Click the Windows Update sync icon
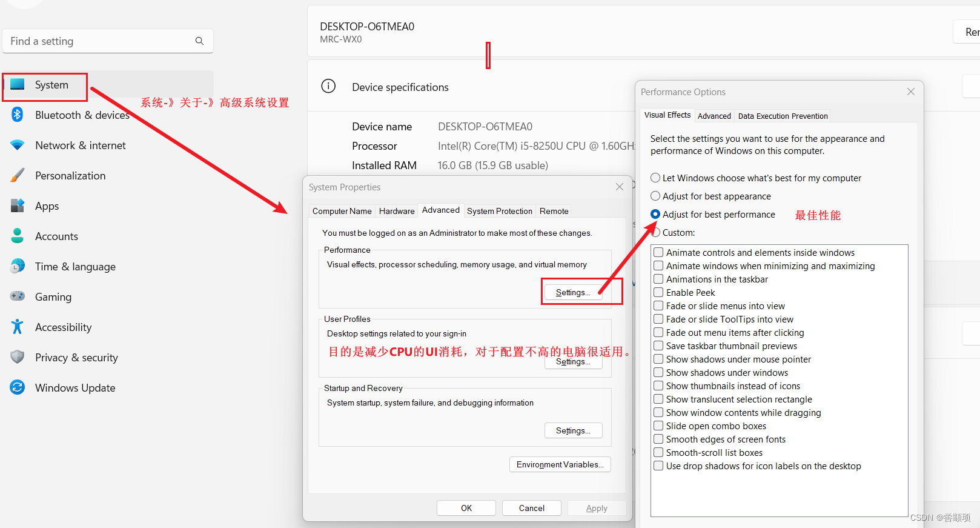The image size is (980, 528). pyautogui.click(x=18, y=387)
